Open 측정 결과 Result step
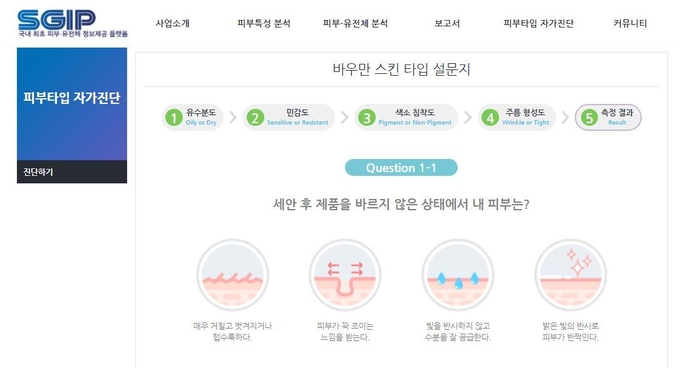Screen dimensions: 680x368 coord(608,117)
